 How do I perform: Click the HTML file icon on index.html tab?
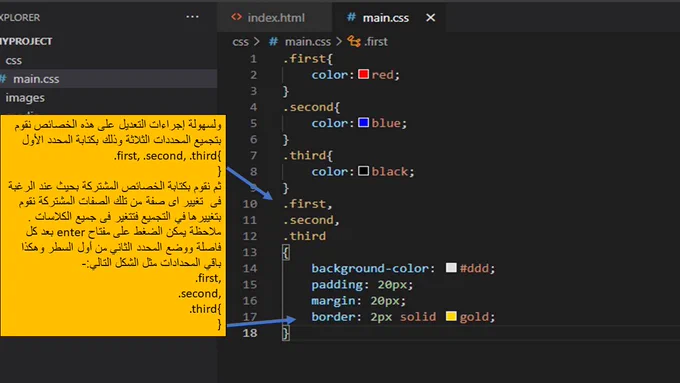coord(236,17)
